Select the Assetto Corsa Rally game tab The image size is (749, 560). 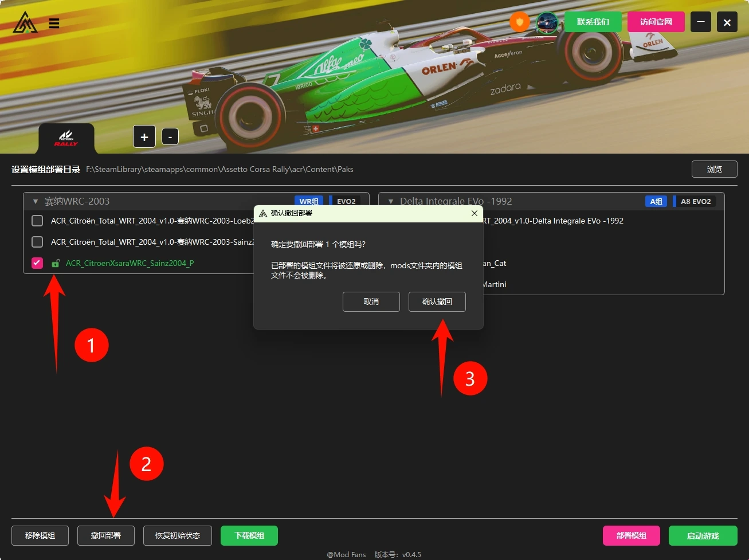click(66, 138)
